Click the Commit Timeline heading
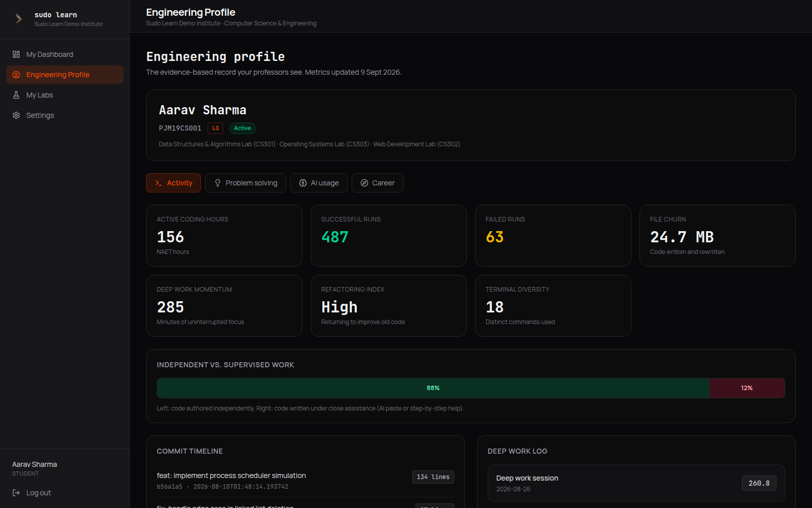The width and height of the screenshot is (812, 508). pyautogui.click(x=190, y=451)
